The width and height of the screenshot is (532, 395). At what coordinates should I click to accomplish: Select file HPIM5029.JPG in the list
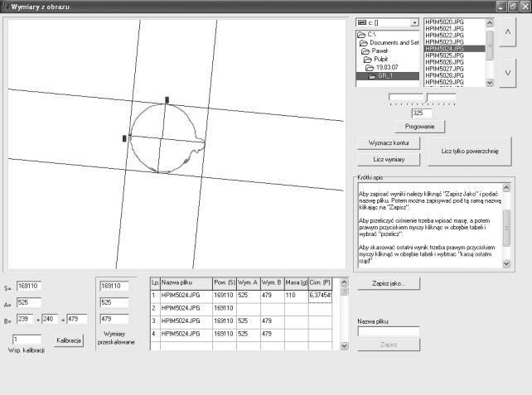coord(445,82)
